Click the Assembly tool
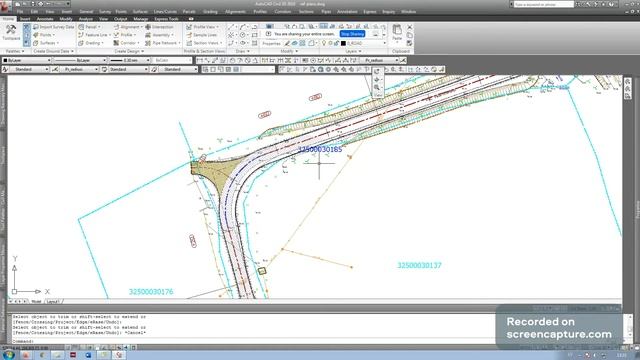Image resolution: width=640 pixels, height=360 pixels. click(x=160, y=35)
